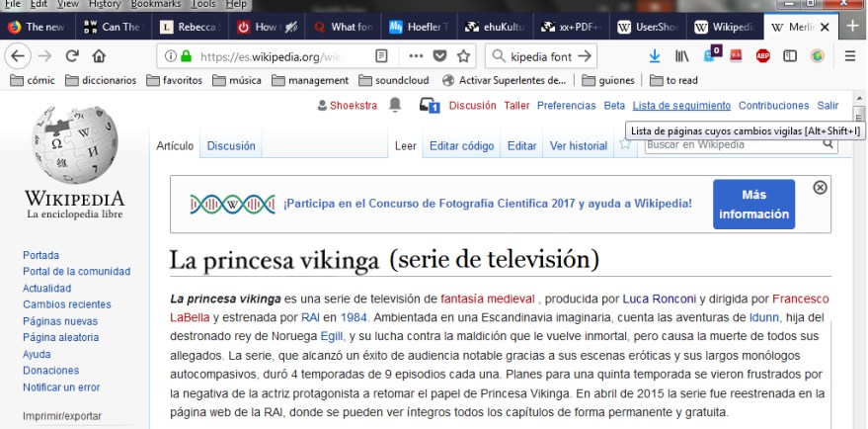Screen dimensions: 868x429
Task: Open the soundcloud bookmarks folder
Action: [394, 80]
